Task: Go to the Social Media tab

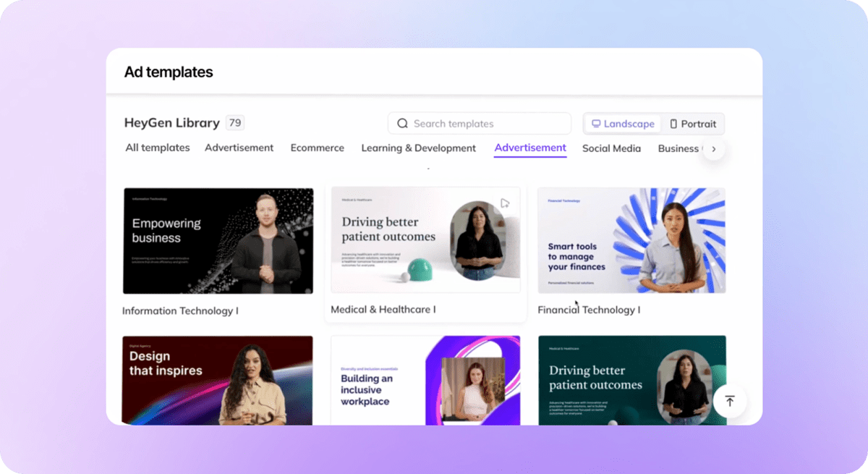Action: [x=611, y=148]
